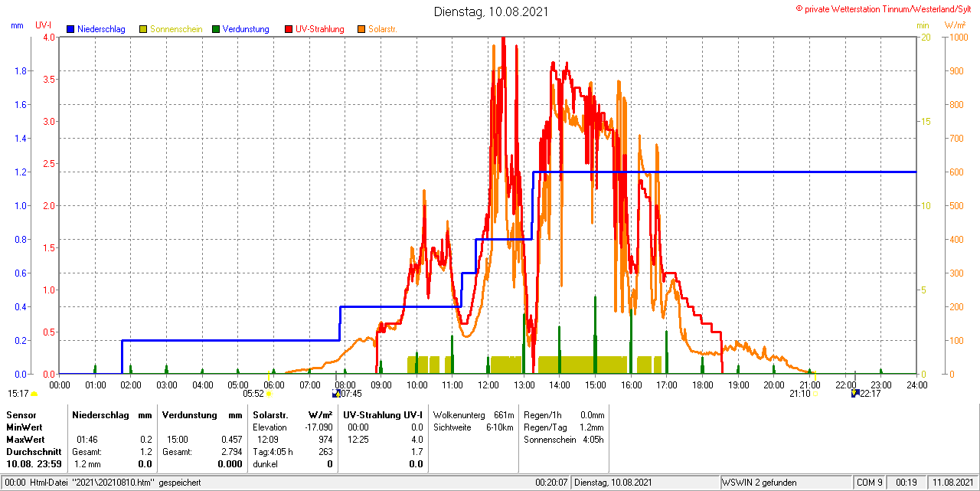Click the moon icon at 22:17
Screen dimensions: 980x491
pos(855,394)
